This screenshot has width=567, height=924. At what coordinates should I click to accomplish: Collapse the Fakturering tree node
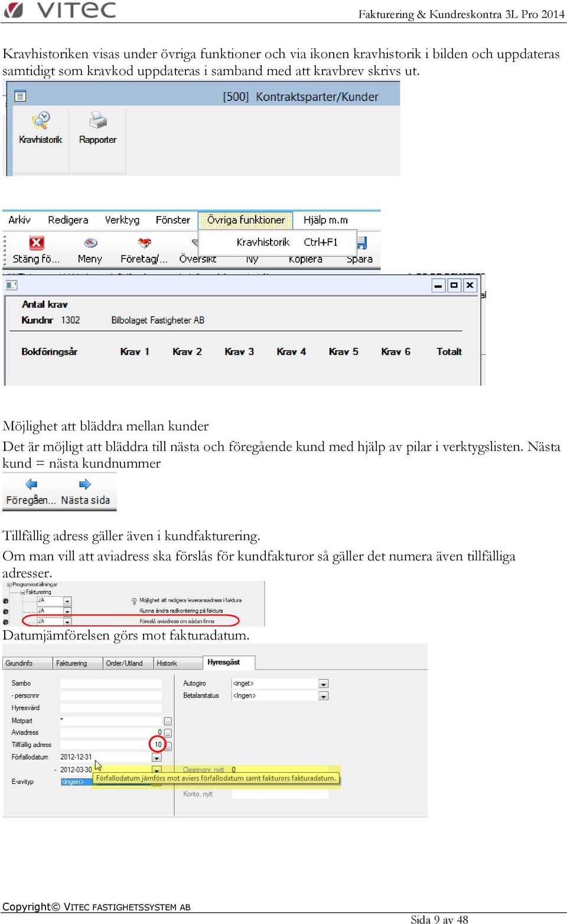click(22, 592)
